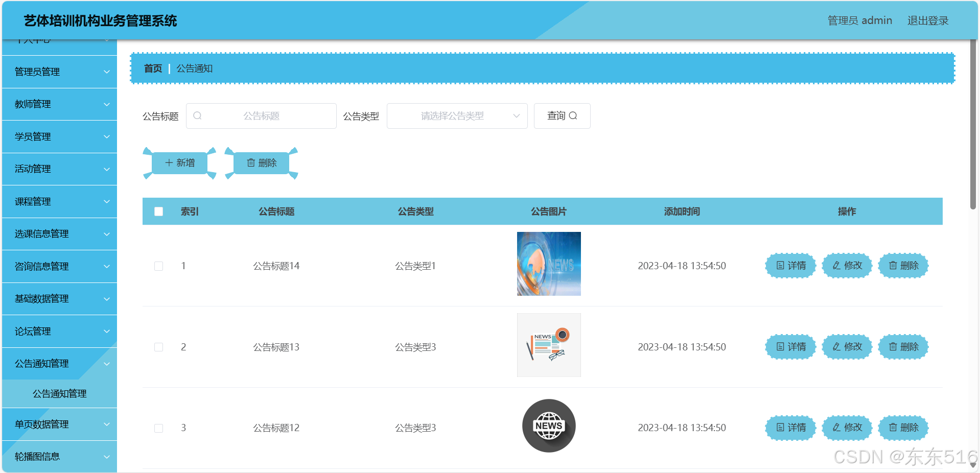
Task: Open 详情 for 公告标题13
Action: click(x=790, y=347)
